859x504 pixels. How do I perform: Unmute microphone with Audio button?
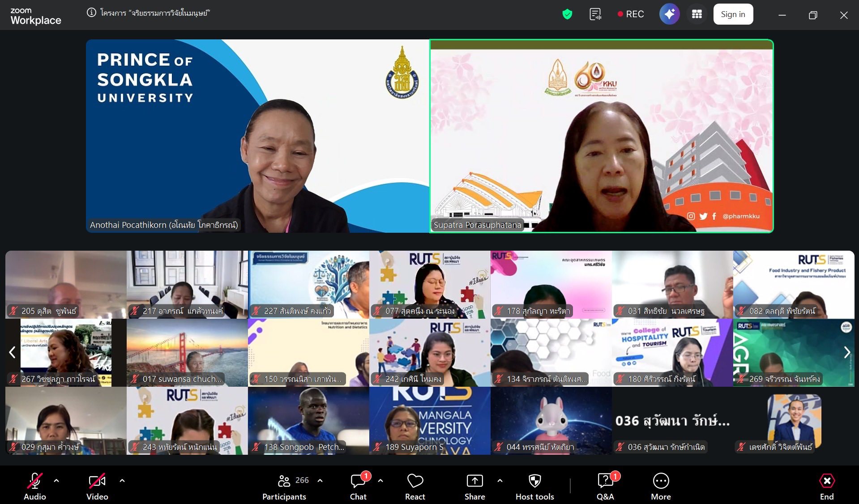click(x=35, y=486)
